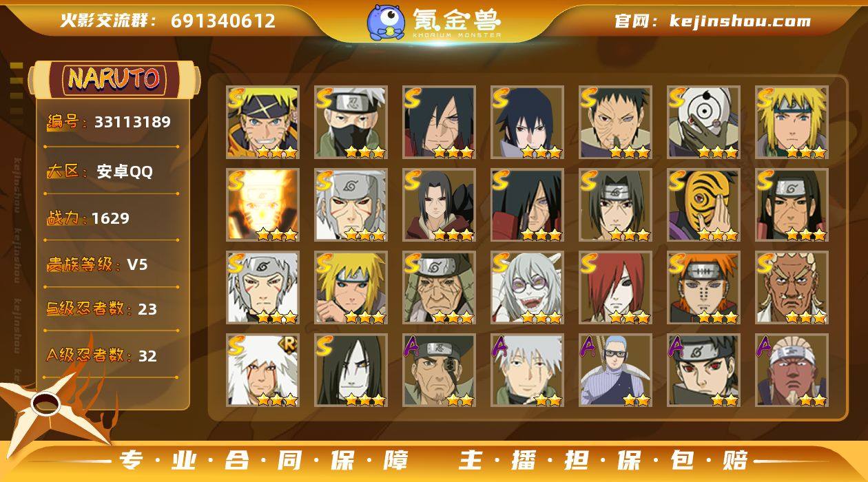The height and width of the screenshot is (482, 868).
Task: Pick the glowing Nine-Tails chakra Naruto portrait
Action: 262,205
